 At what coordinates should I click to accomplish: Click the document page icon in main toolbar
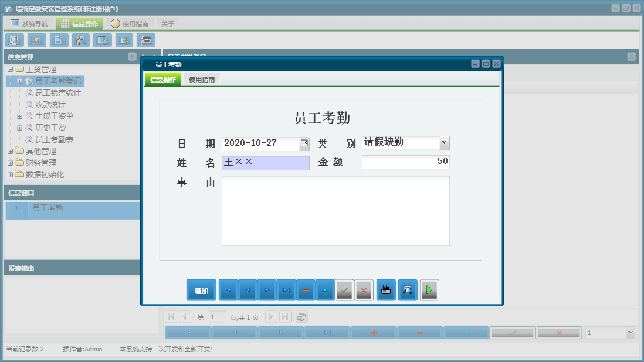[59, 40]
